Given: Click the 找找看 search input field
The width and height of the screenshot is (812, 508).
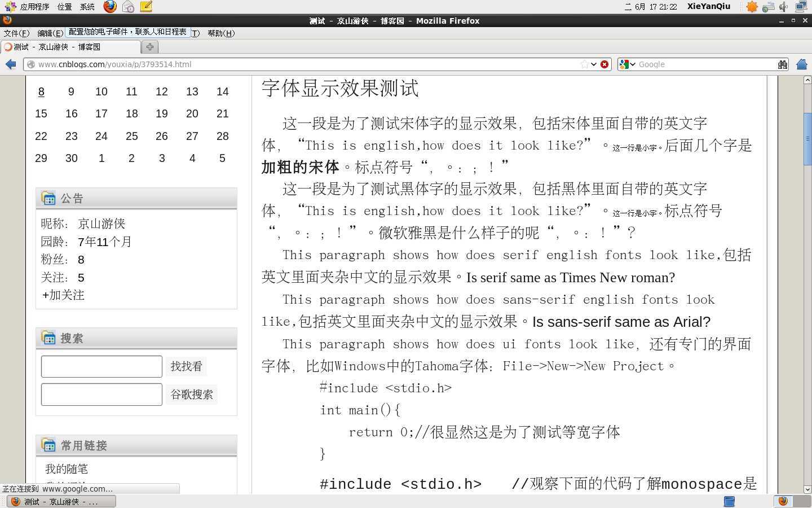Looking at the screenshot, I should point(101,366).
